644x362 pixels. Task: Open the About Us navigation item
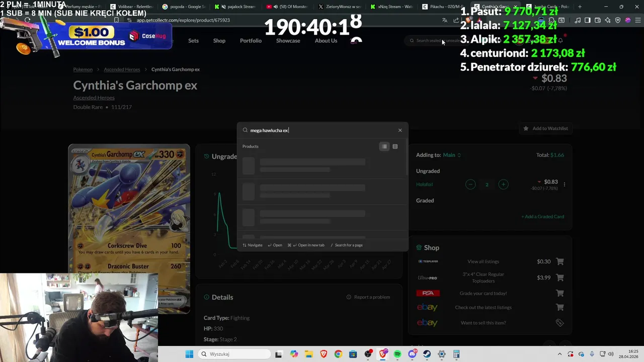[326, 41]
